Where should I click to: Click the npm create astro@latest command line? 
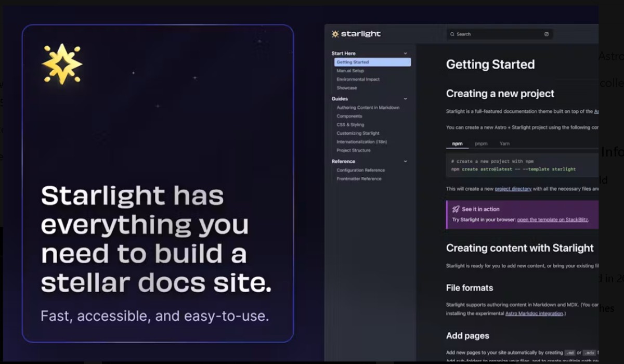click(513, 169)
